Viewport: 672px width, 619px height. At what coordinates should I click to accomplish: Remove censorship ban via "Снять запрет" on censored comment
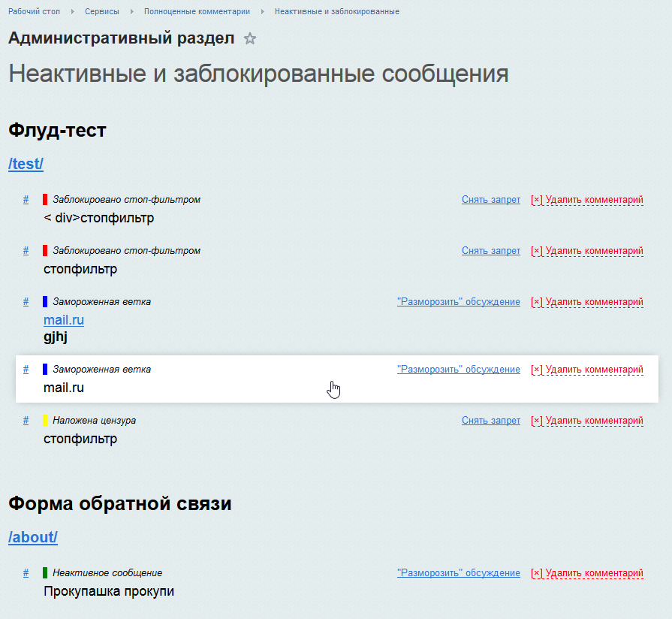point(490,421)
